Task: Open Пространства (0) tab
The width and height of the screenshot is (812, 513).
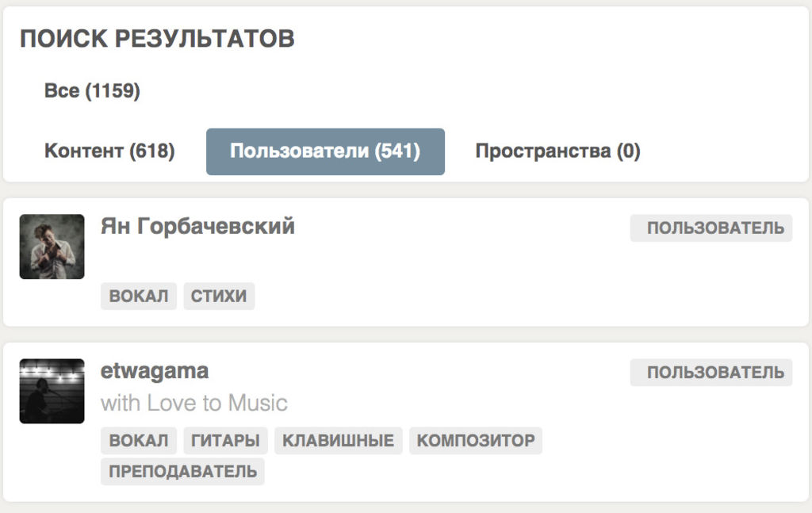Action: tap(557, 151)
